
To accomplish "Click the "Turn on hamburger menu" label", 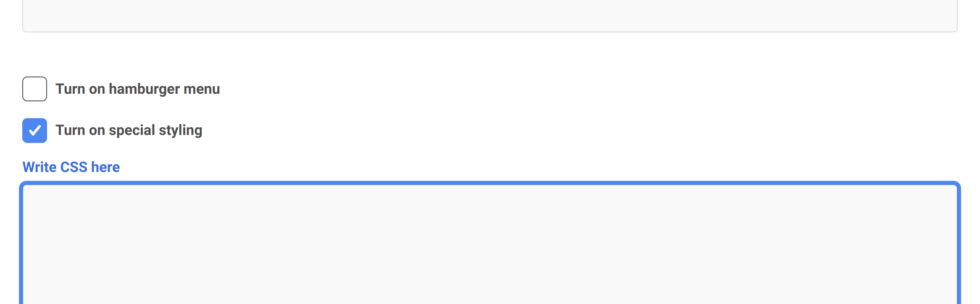I will coord(137,89).
